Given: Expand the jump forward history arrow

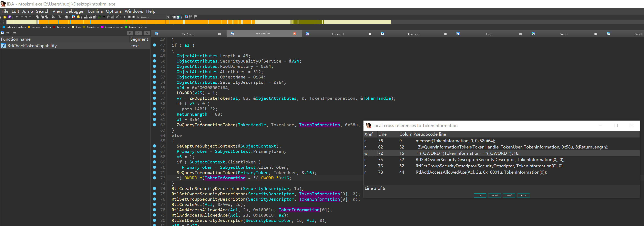Looking at the screenshot, I should [30, 17].
